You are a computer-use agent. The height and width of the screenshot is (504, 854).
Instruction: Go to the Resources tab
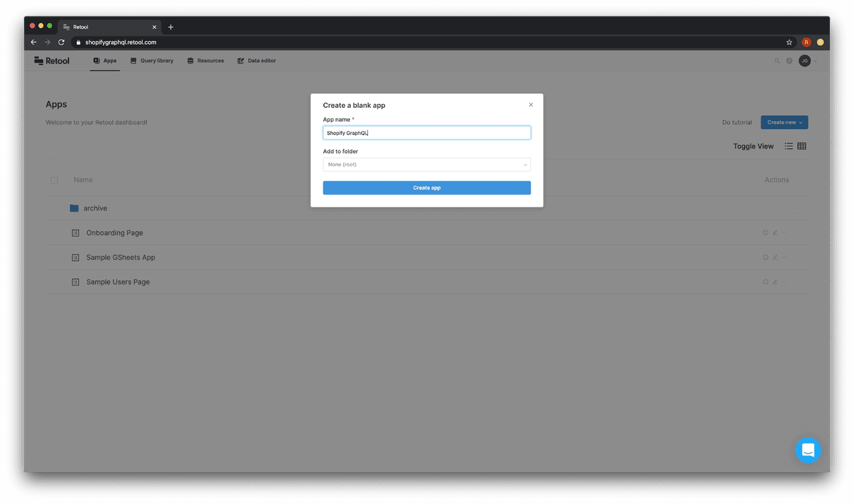pyautogui.click(x=206, y=61)
